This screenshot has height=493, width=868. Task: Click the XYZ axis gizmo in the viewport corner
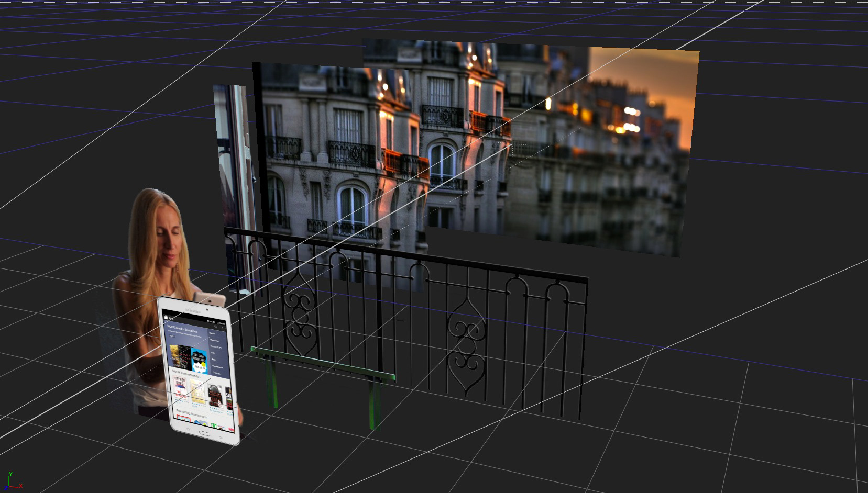point(14,480)
